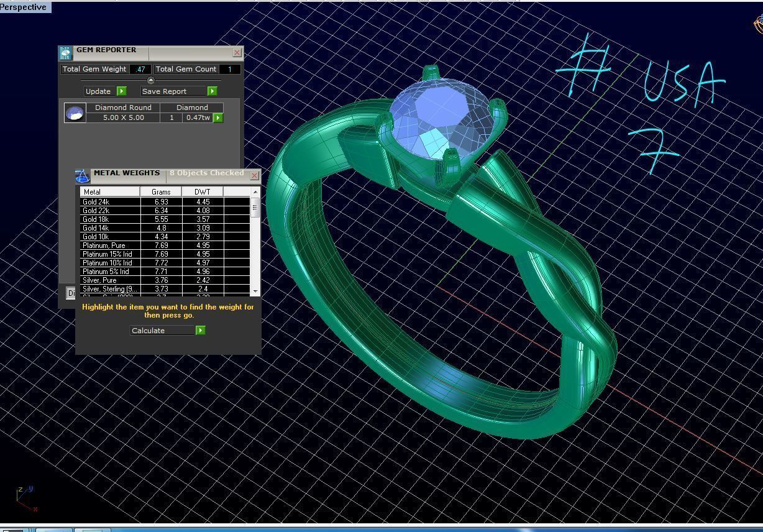Click the 0.47tw gem weight cell
Image resolution: width=763 pixels, height=532 pixels.
click(x=198, y=117)
